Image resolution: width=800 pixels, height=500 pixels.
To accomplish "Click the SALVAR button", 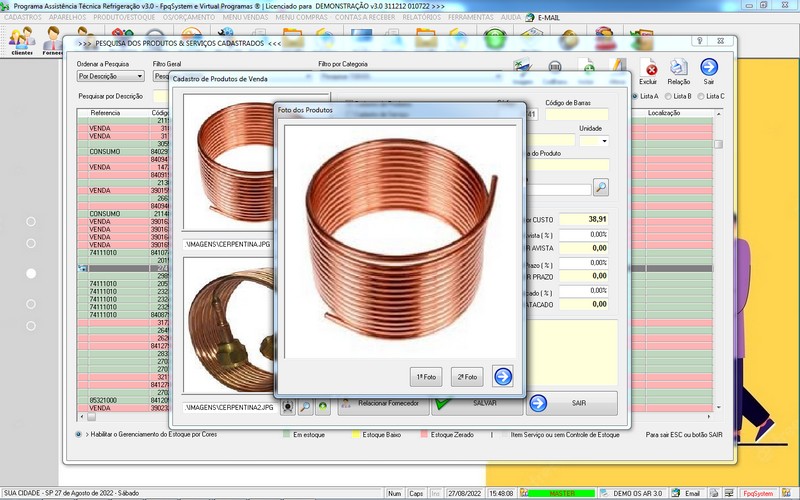I will [477, 403].
